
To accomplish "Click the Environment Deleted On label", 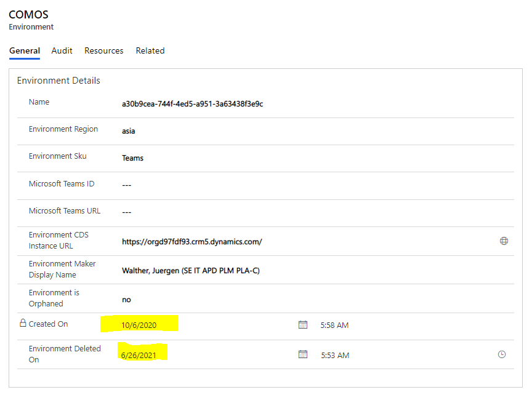I will point(65,354).
